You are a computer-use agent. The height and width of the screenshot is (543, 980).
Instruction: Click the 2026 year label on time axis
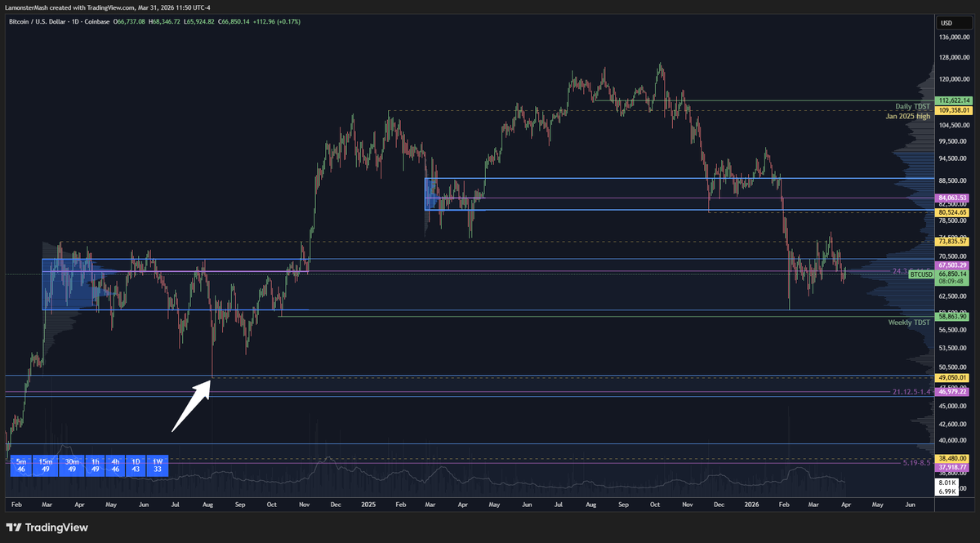click(751, 505)
